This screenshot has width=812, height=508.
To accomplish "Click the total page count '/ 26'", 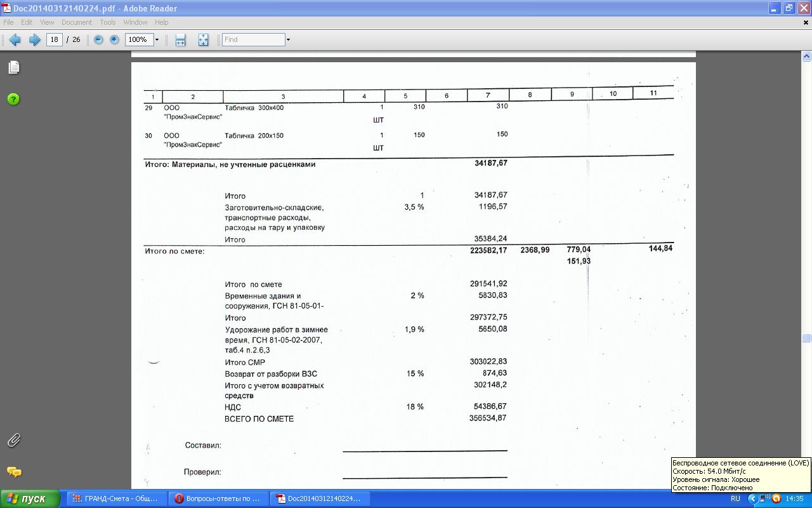I will coord(74,39).
